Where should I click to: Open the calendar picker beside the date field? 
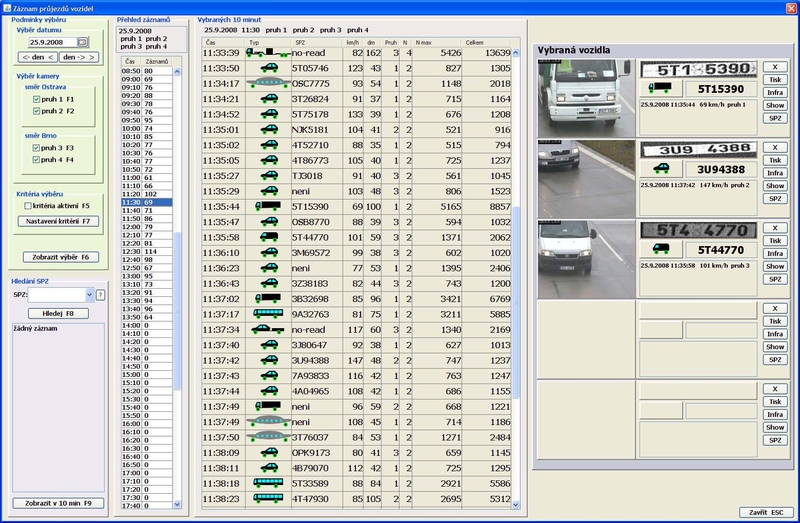[82, 42]
